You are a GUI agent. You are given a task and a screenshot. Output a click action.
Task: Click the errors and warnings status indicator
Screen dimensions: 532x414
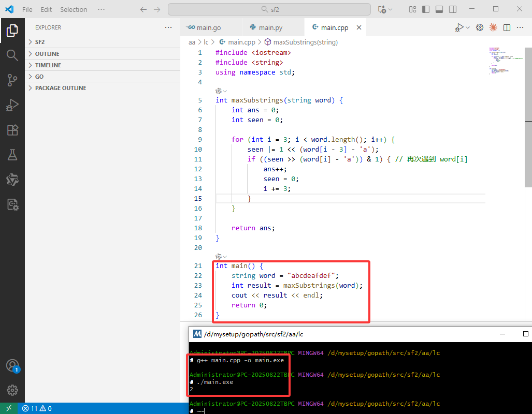point(37,409)
